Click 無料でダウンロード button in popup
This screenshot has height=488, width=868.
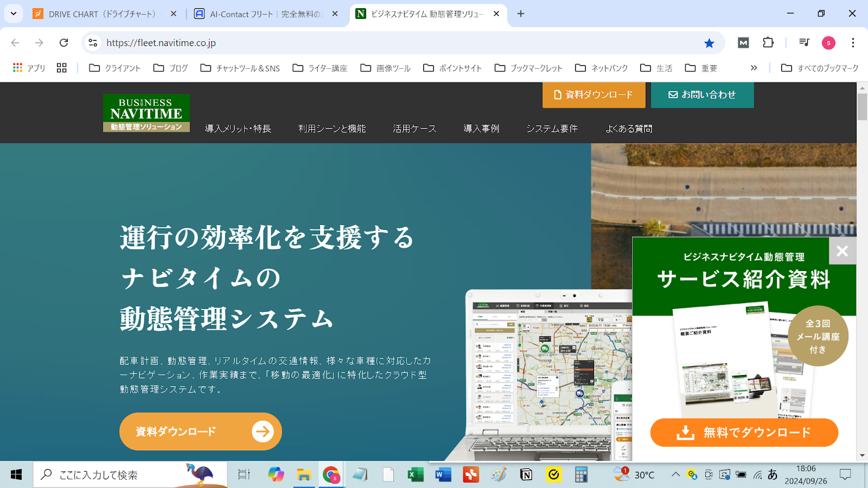[744, 433]
